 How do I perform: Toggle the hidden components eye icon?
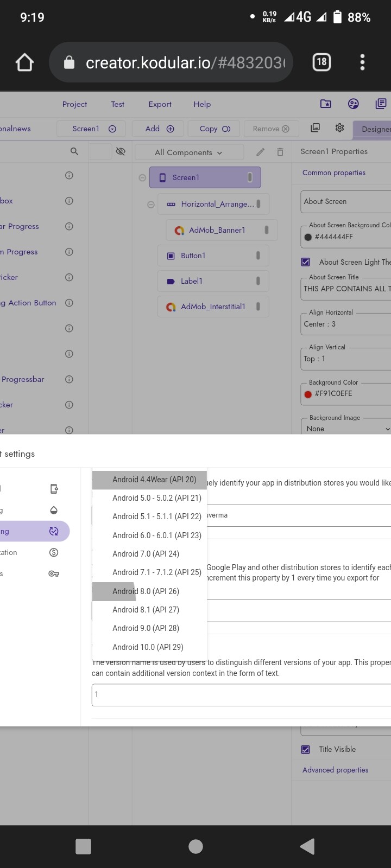tap(121, 151)
